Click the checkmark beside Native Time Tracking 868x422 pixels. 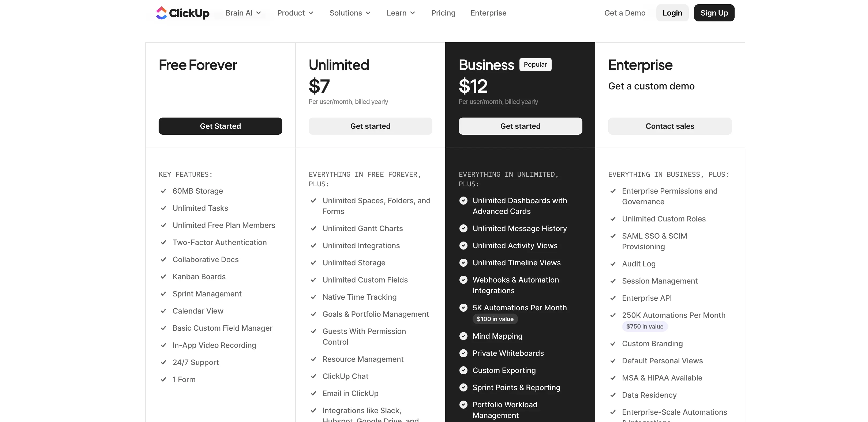313,297
